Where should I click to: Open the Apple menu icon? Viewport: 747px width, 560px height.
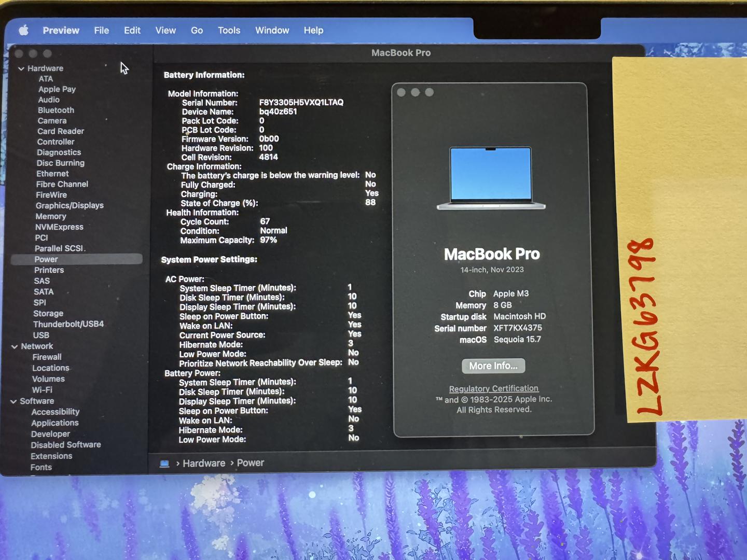pyautogui.click(x=23, y=30)
